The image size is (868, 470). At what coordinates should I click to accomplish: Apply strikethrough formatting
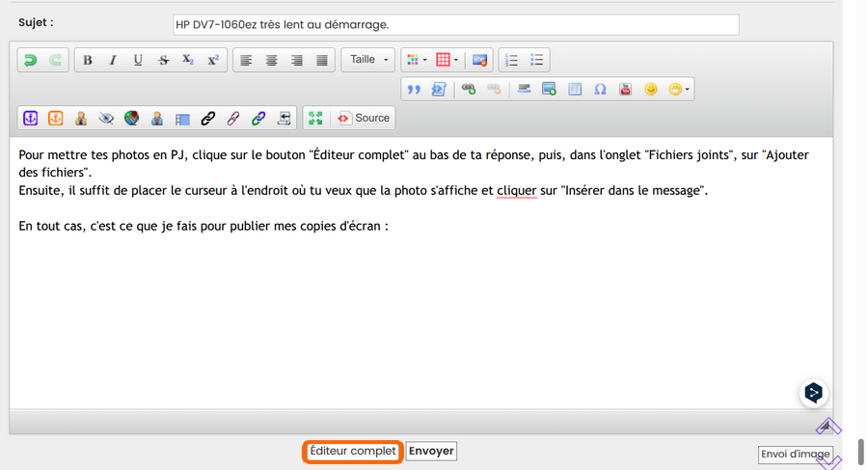[x=163, y=60]
